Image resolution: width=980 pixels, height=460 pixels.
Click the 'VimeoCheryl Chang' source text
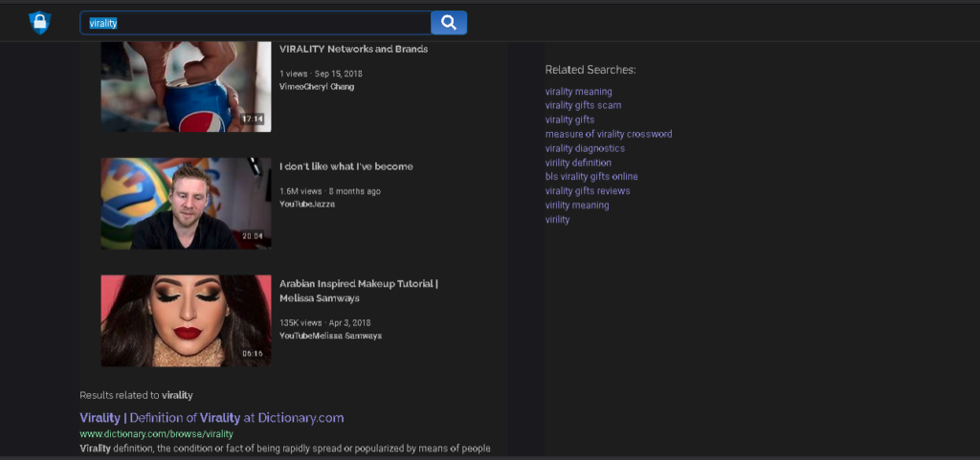click(x=317, y=87)
